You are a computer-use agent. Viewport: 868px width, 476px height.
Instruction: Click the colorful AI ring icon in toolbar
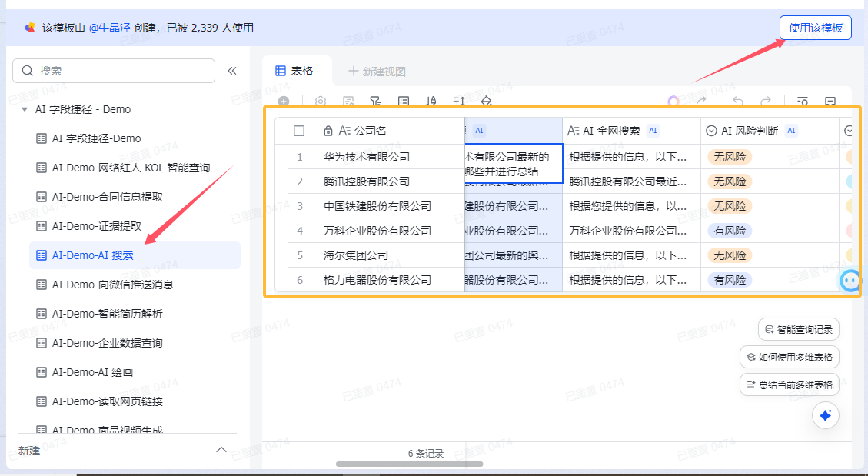point(673,102)
